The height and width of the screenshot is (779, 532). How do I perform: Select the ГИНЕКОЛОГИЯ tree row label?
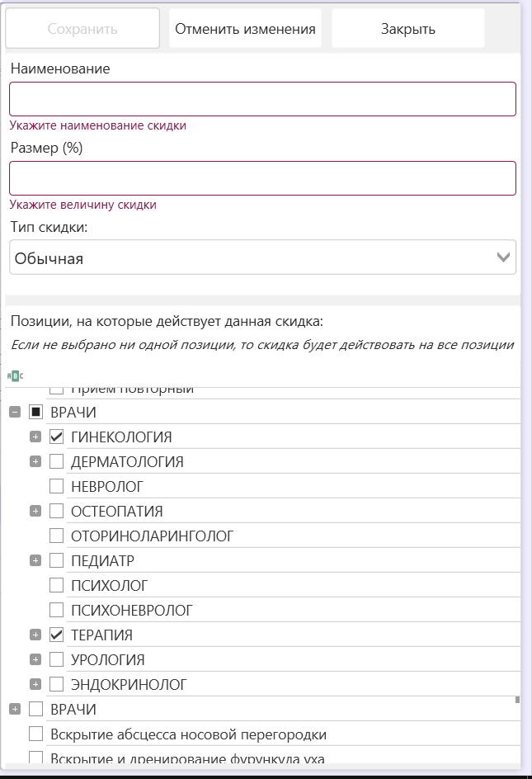point(122,437)
